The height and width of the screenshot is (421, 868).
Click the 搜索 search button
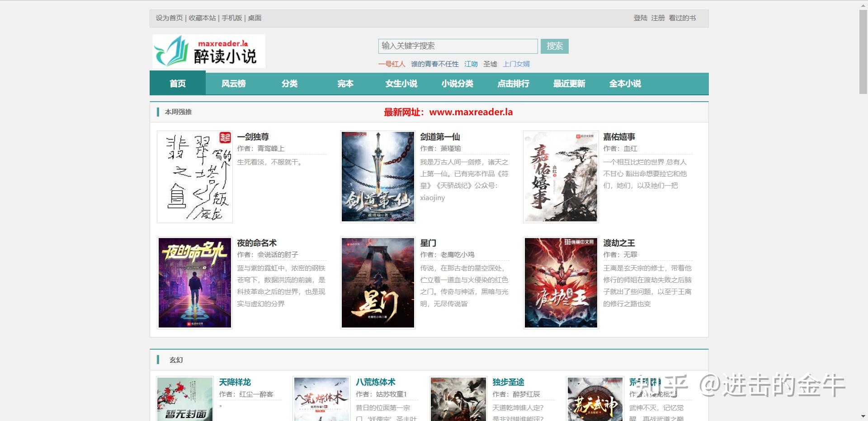pyautogui.click(x=555, y=46)
